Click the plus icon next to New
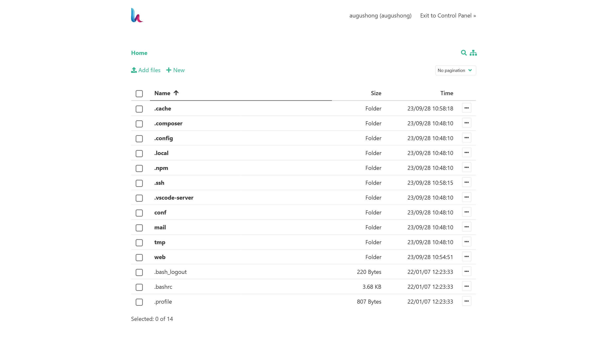607x364 pixels. click(x=168, y=70)
